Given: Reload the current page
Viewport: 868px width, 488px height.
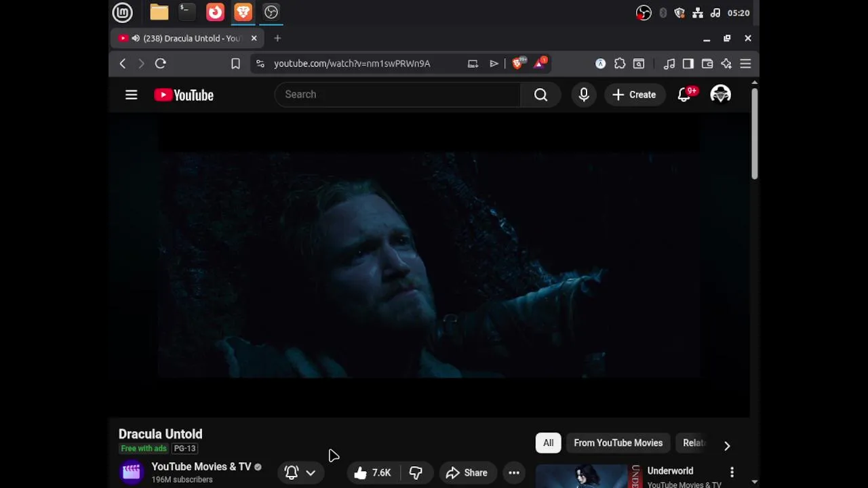Looking at the screenshot, I should coord(161,64).
